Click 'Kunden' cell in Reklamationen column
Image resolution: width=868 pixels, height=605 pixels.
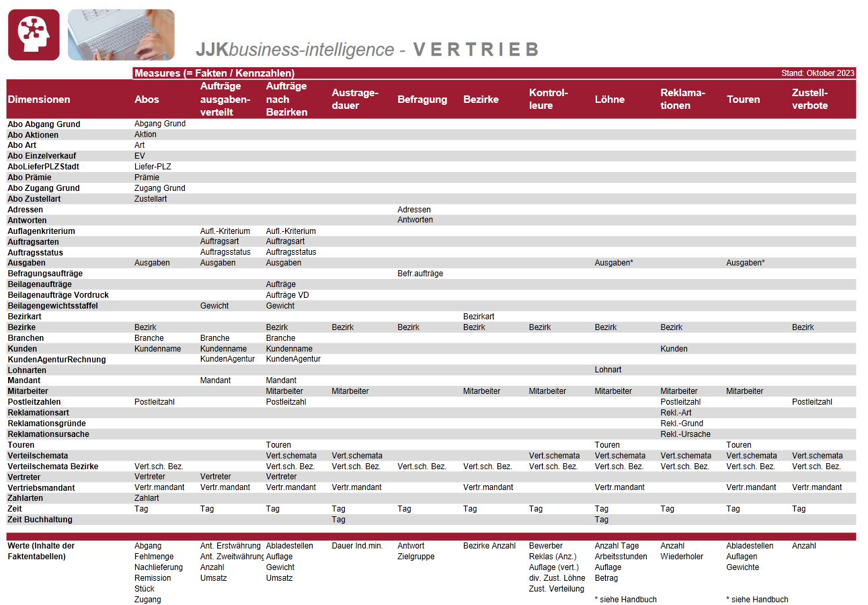(x=674, y=349)
